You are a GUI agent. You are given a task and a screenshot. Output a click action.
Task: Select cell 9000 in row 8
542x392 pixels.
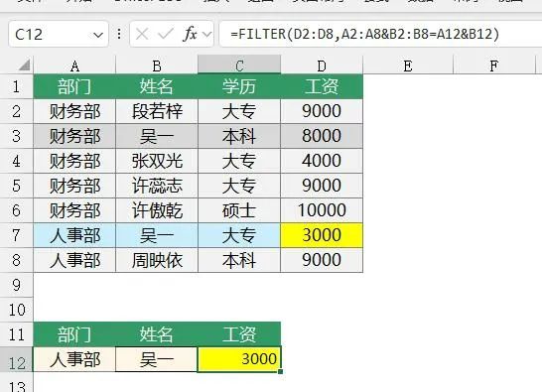[x=322, y=260]
